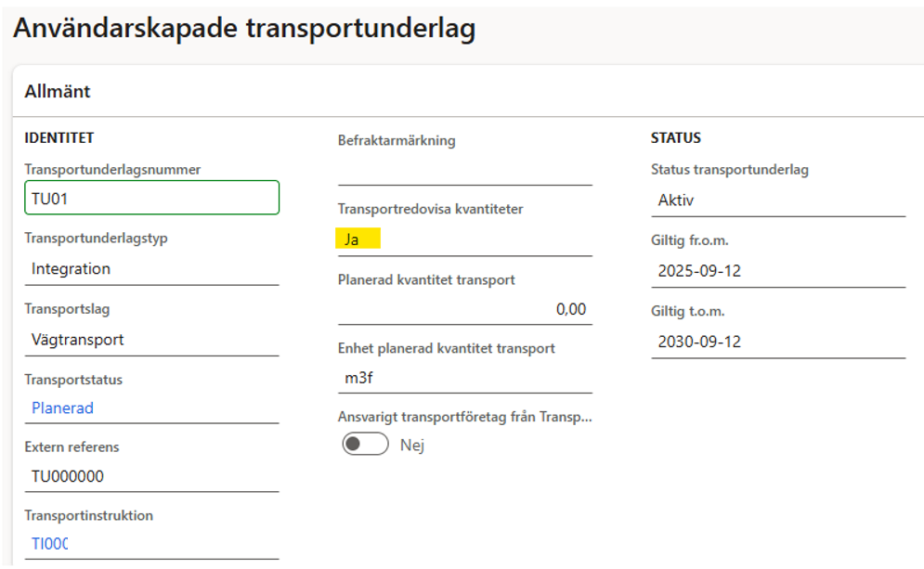
Task: Click the IDENTITET group heading
Action: [x=59, y=138]
